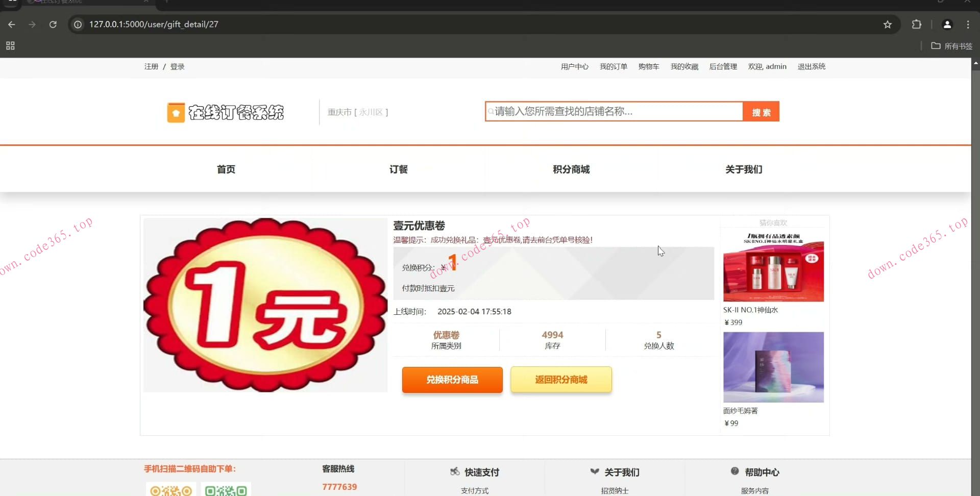
Task: Select the quick payment card icon
Action: (x=454, y=472)
